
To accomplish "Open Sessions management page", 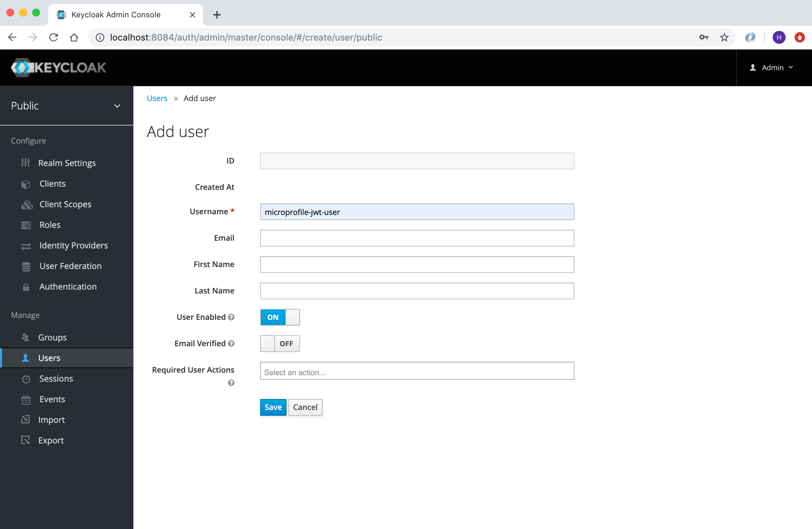I will pos(56,378).
